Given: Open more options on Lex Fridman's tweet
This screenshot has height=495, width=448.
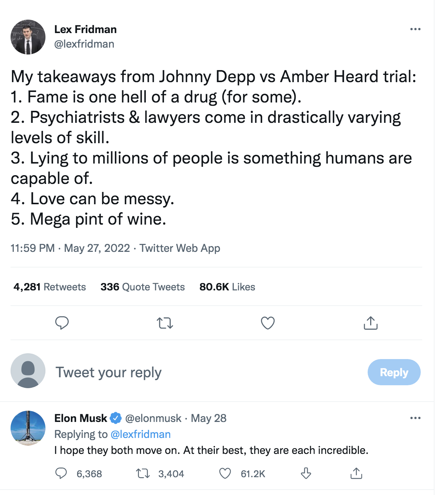Looking at the screenshot, I should pyautogui.click(x=415, y=29).
